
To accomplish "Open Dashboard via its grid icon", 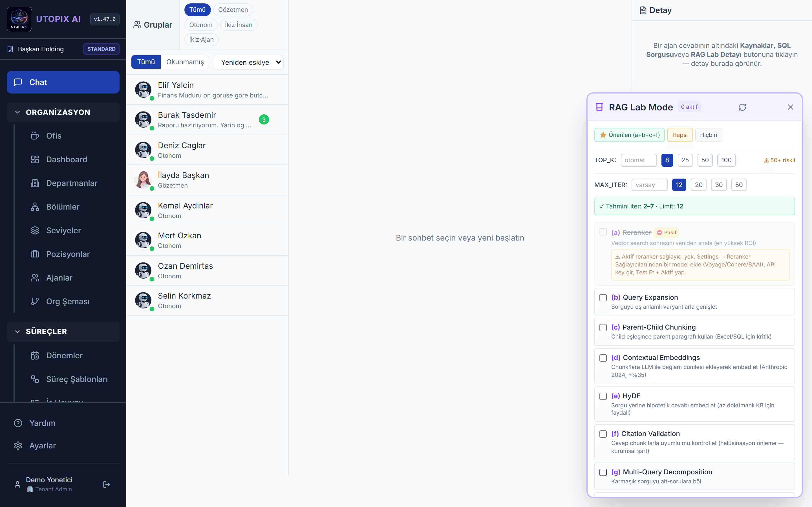I will pos(35,159).
